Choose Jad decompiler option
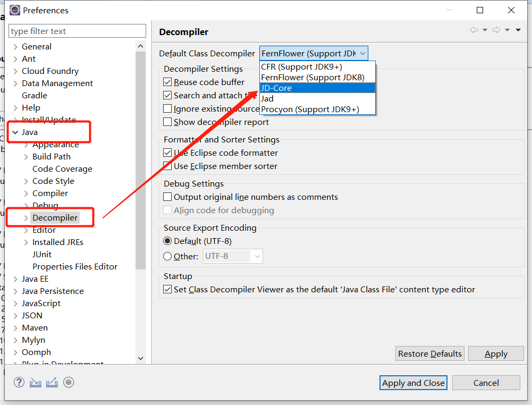 click(318, 99)
